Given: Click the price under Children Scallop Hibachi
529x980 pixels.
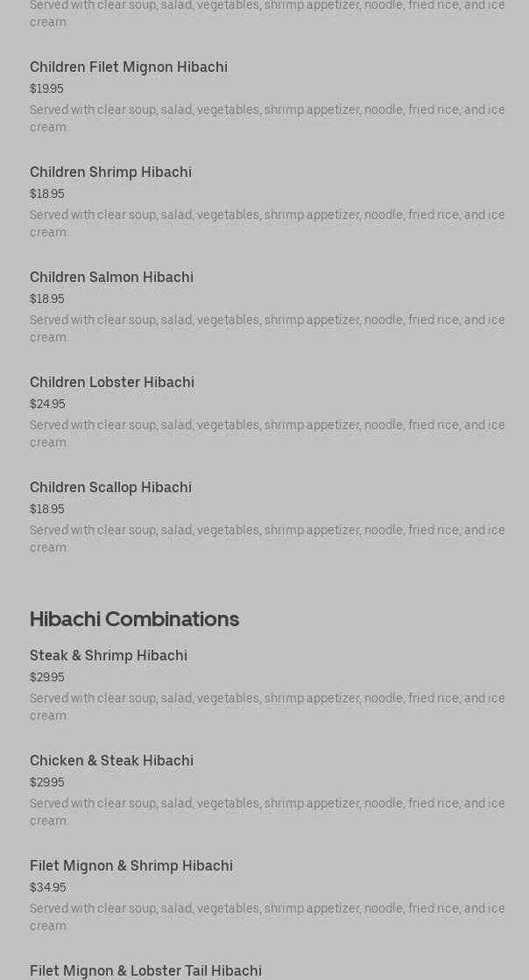Looking at the screenshot, I should point(46,510).
